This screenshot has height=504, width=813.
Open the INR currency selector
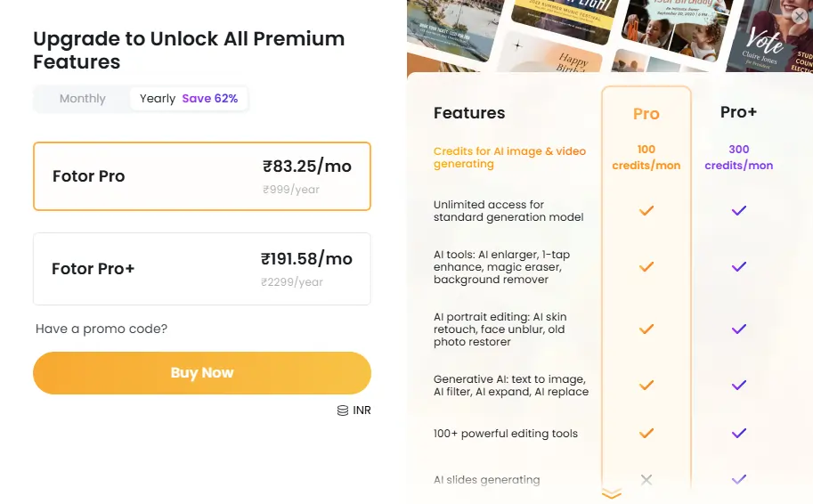coord(354,411)
